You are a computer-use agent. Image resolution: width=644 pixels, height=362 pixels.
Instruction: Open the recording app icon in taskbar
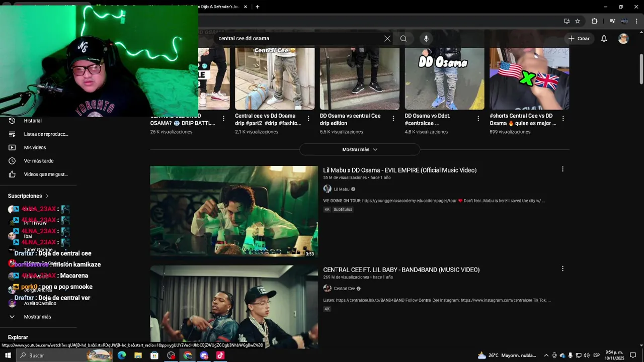coord(171,355)
